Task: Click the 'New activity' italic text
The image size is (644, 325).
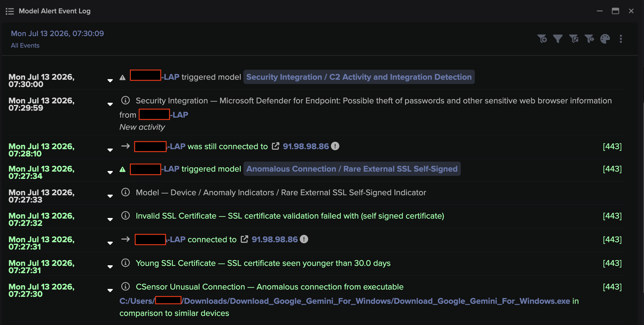Action: click(x=142, y=127)
